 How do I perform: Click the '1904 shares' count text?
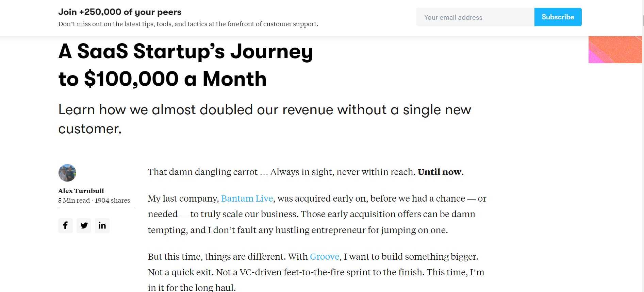coord(113,201)
